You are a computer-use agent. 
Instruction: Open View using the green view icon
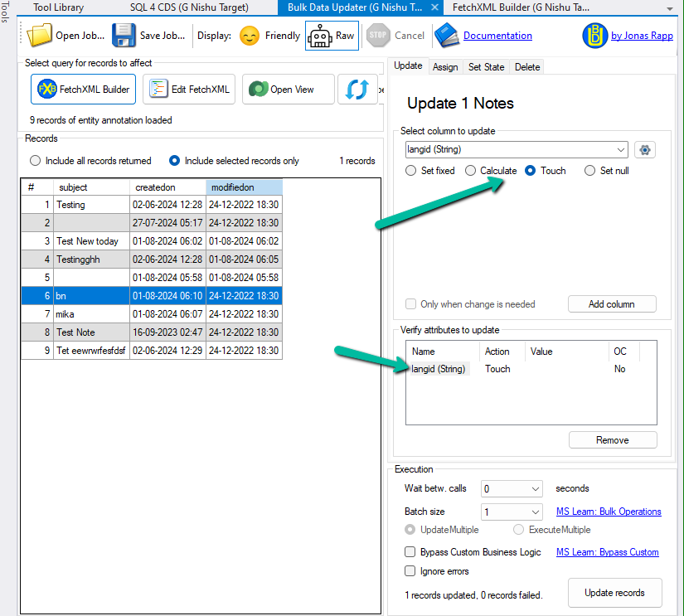[x=257, y=89]
